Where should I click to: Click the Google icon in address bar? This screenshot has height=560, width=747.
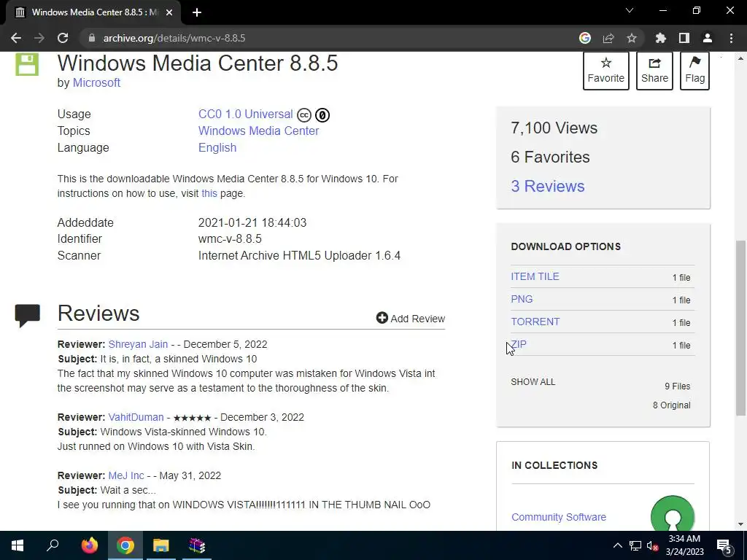[584, 38]
